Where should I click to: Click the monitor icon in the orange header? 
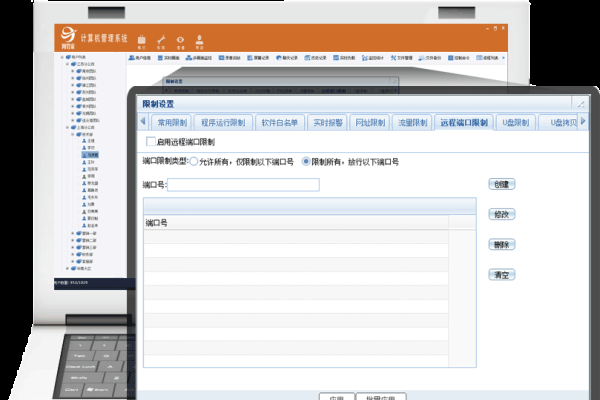coord(141,37)
